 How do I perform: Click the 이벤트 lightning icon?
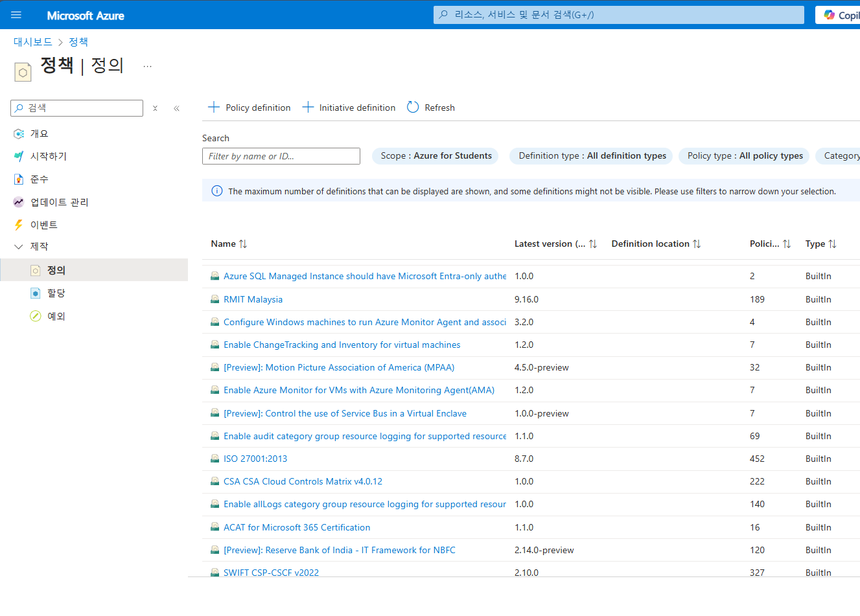click(19, 225)
